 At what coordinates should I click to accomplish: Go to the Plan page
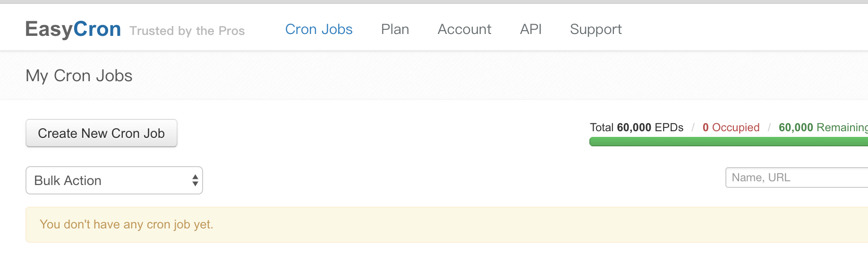(x=395, y=29)
